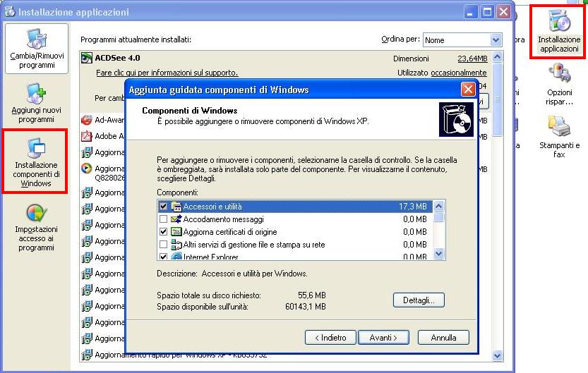The height and width of the screenshot is (373, 588).
Task: Open Impostazioni accesso ai programmi
Action: tap(37, 228)
